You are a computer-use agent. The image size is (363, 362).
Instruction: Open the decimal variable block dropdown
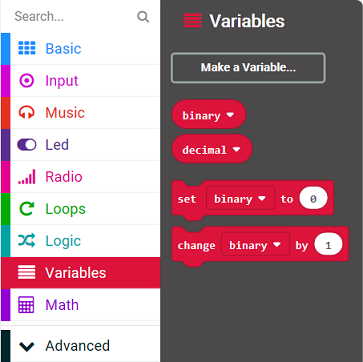(x=237, y=150)
